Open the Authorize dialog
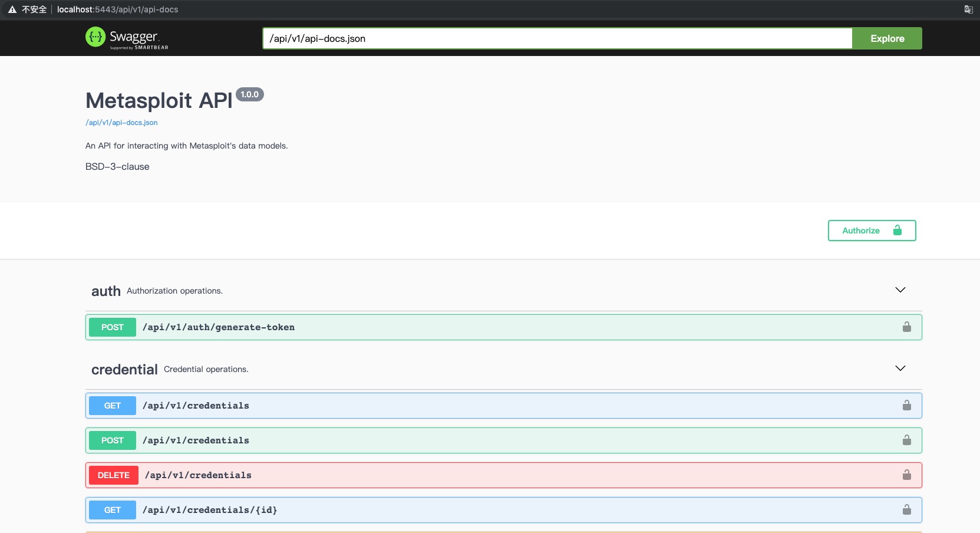The height and width of the screenshot is (533, 980). [872, 231]
